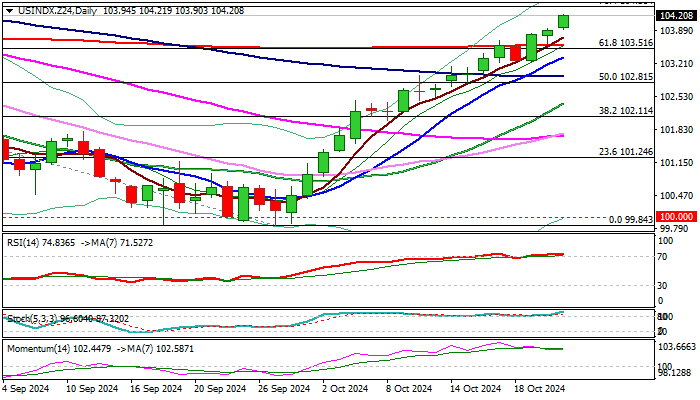Click the Fibonacci 50.0 102.815 label

[625, 77]
